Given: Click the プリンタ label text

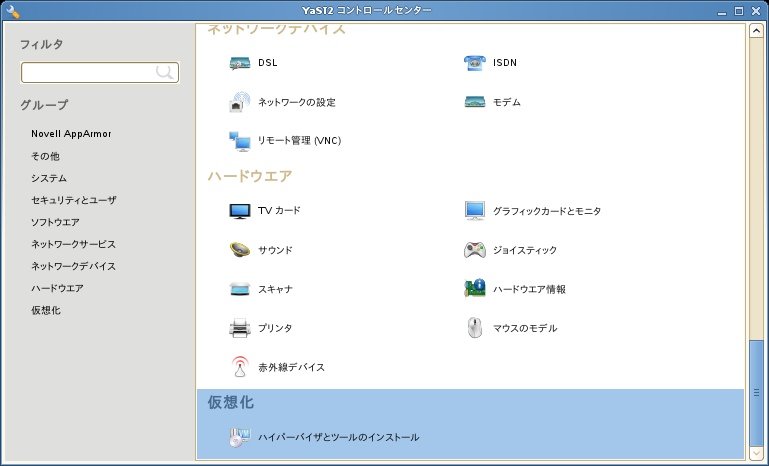Looking at the screenshot, I should tap(275, 328).
